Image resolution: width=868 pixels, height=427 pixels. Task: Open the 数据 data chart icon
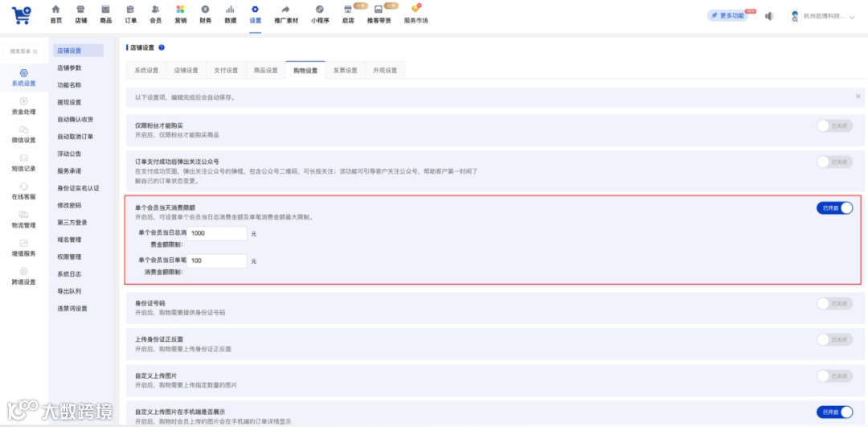(231, 10)
